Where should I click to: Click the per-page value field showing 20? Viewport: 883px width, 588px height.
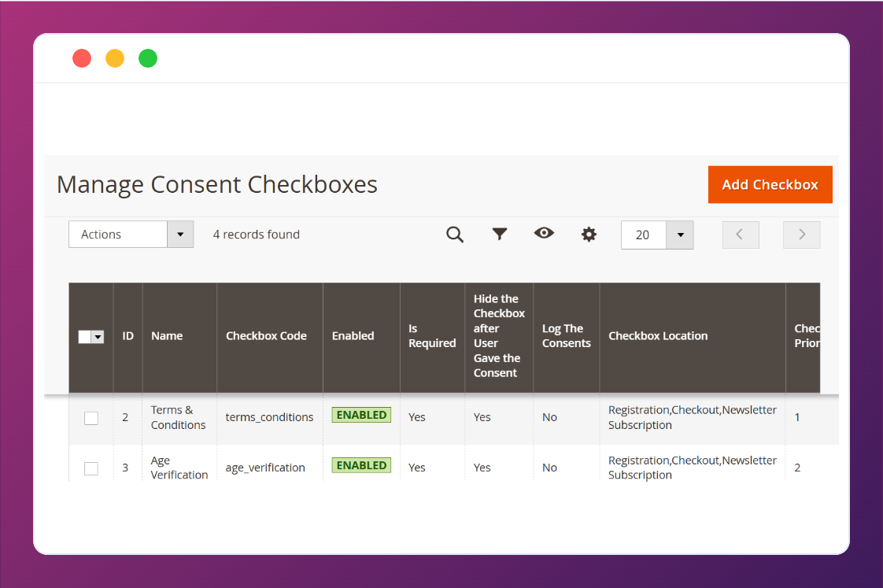pos(644,235)
